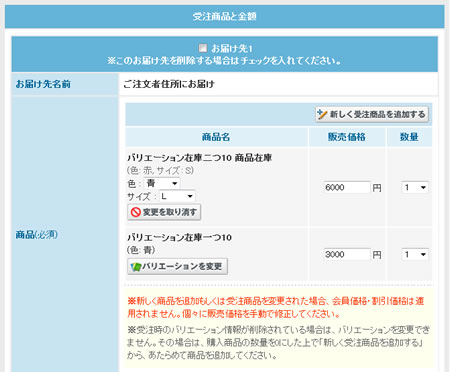Click the 新しく受注商品を追加する button
The width and height of the screenshot is (450, 372).
(x=372, y=114)
